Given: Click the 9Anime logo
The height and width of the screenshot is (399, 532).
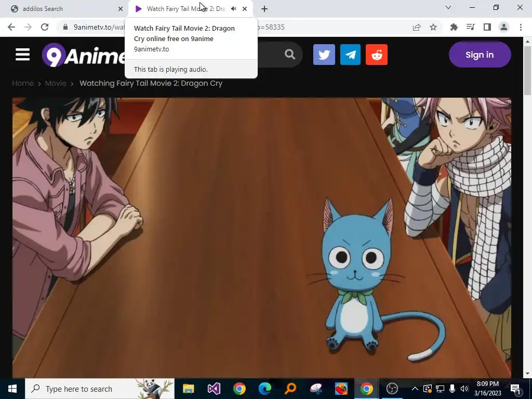Looking at the screenshot, I should tap(83, 55).
